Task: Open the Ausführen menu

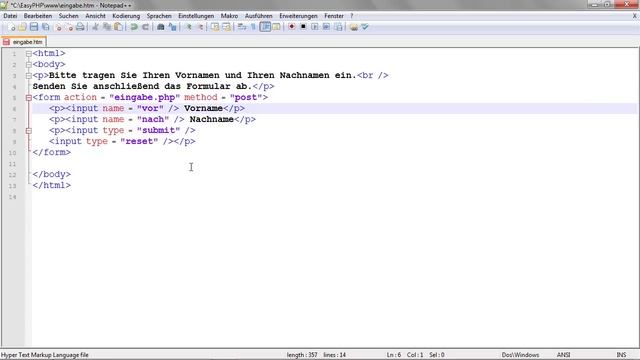Action: click(258, 16)
